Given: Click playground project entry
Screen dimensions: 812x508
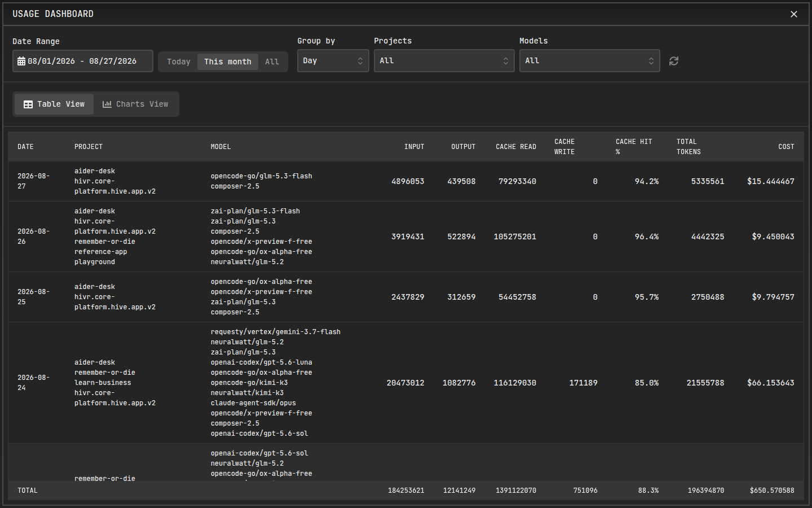Looking at the screenshot, I should pos(95,262).
